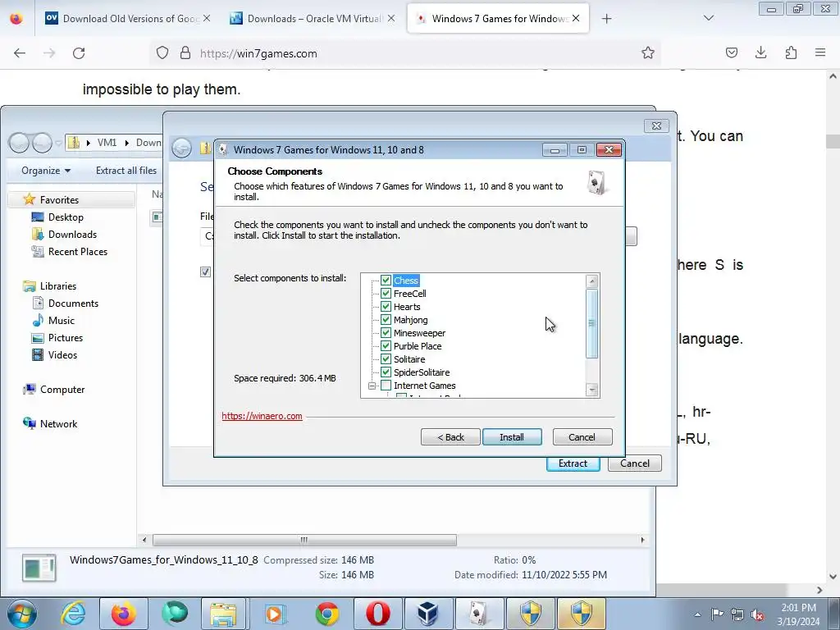This screenshot has height=630, width=840.
Task: Open VirtualBox from taskbar
Action: point(428,614)
